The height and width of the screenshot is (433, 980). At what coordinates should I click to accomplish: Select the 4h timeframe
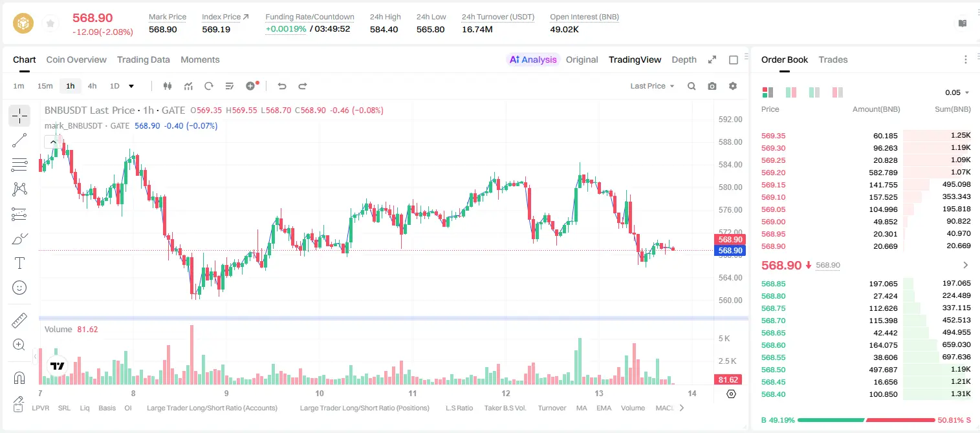pos(93,86)
